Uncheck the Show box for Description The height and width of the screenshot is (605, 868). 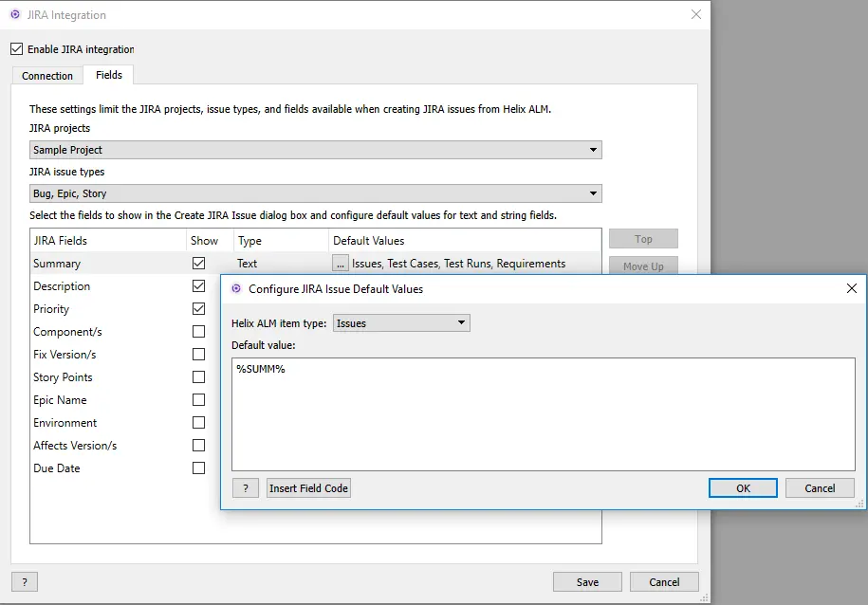pos(198,285)
